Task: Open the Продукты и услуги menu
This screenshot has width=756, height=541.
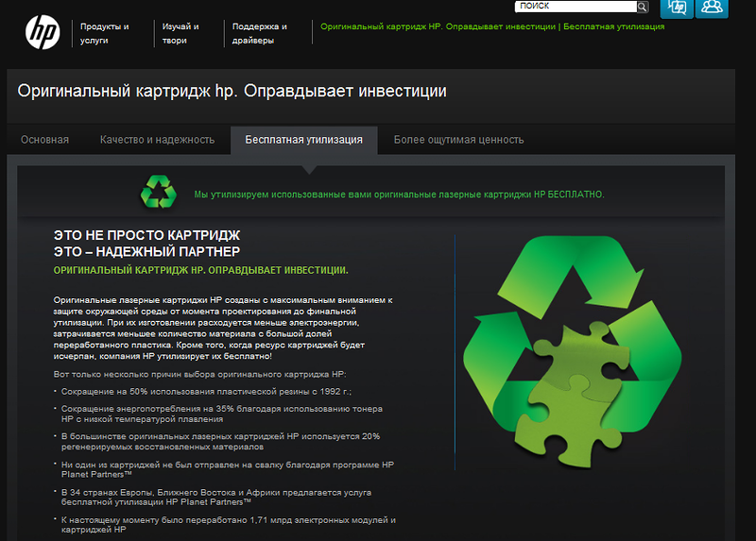Action: coord(104,33)
